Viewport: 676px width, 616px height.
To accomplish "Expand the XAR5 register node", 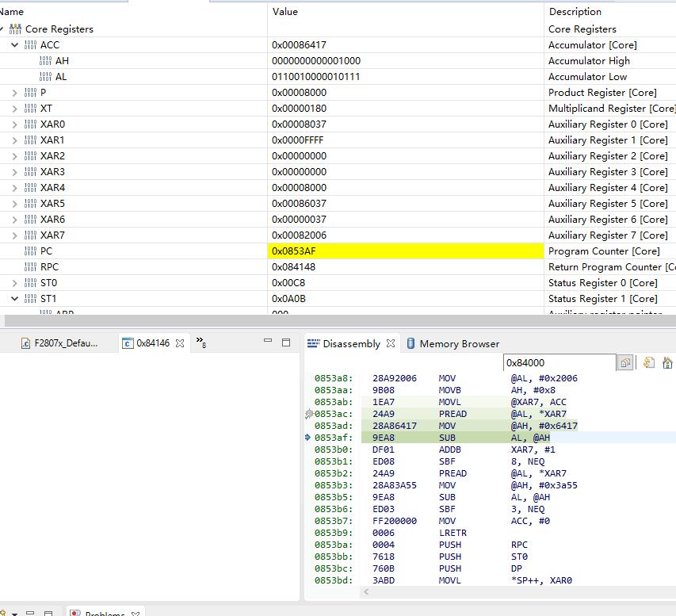I will pyautogui.click(x=14, y=204).
